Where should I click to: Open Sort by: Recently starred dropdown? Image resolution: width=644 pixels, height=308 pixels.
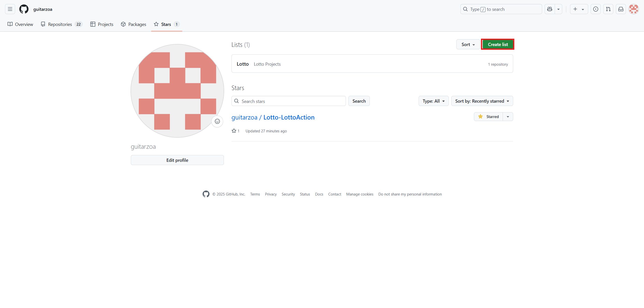pos(482,101)
